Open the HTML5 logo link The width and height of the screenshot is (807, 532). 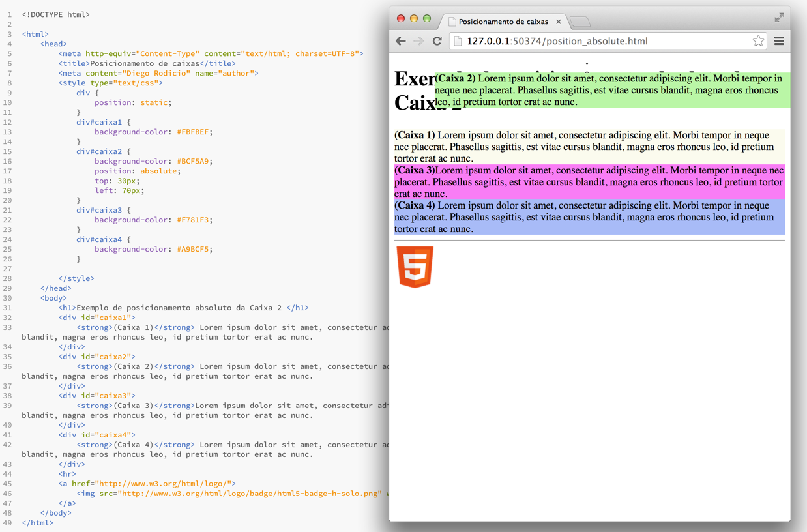coord(415,267)
